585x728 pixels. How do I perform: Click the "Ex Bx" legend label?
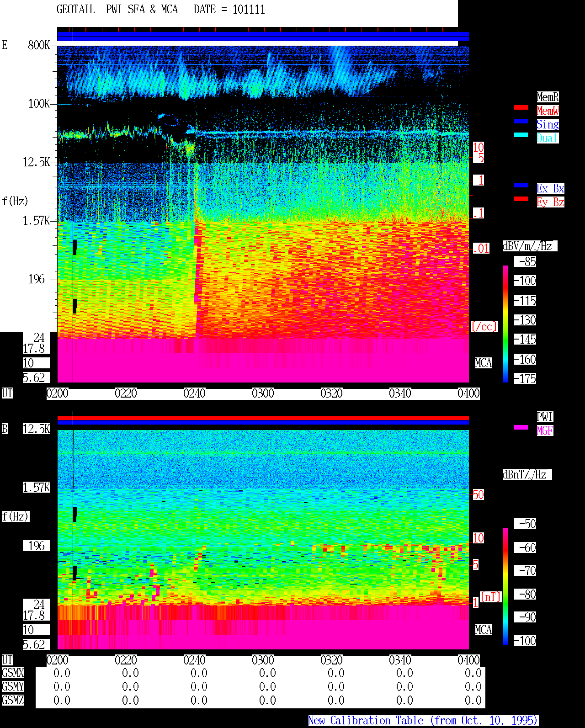550,188
